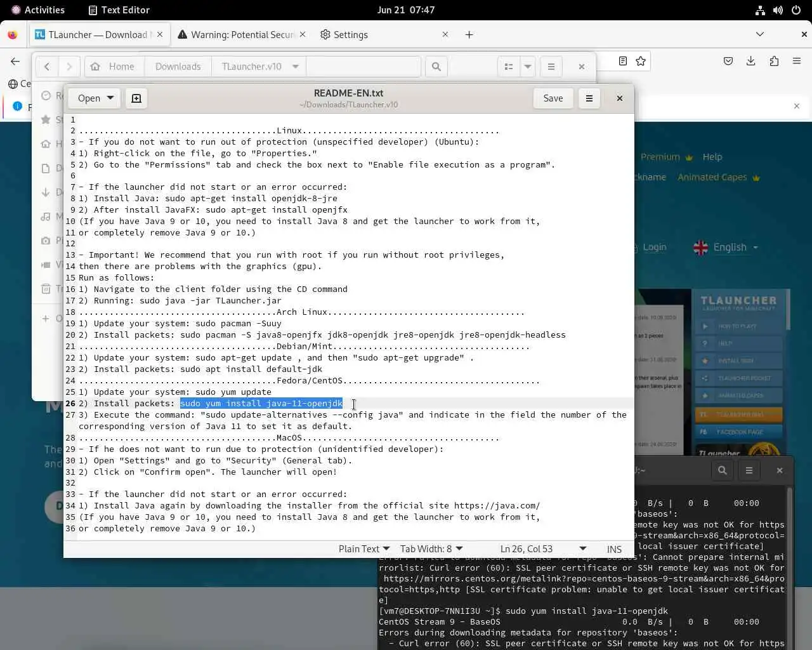This screenshot has height=650, width=812.
Task: Open Text Editor hamburger menu
Action: coord(589,98)
